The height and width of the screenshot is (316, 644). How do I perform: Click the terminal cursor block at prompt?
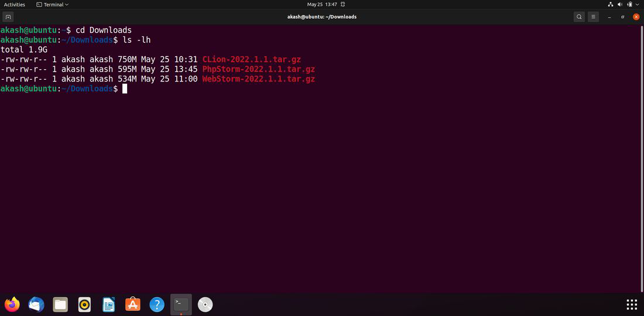coord(125,89)
